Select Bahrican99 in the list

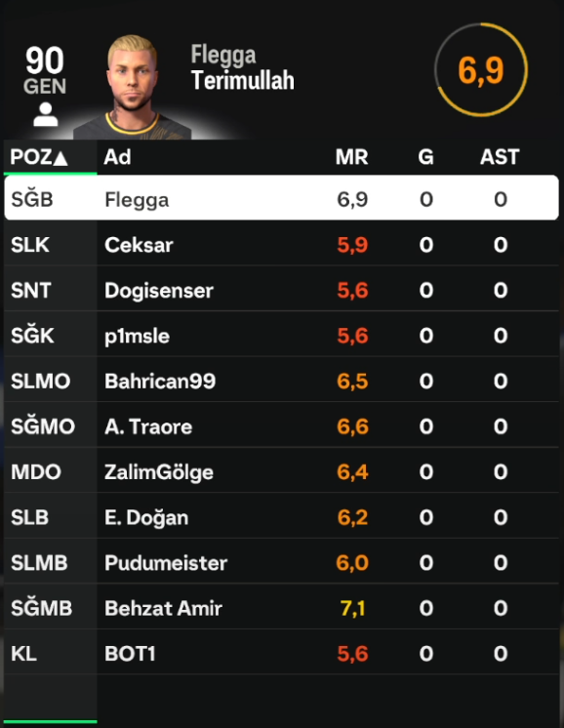click(x=281, y=381)
